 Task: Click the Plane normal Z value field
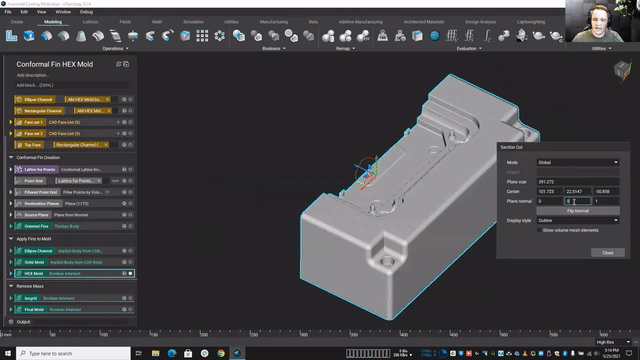point(606,201)
